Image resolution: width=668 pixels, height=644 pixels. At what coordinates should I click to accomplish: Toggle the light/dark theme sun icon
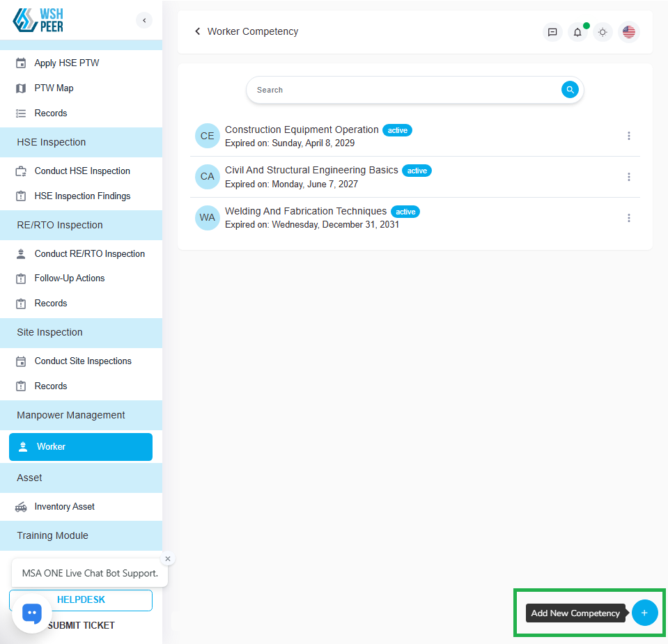(603, 32)
